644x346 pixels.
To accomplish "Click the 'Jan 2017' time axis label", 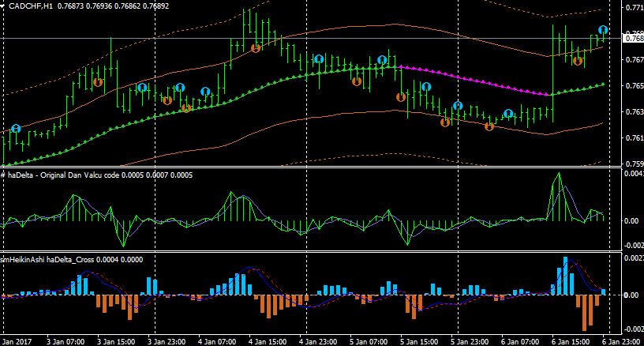I will click(17, 341).
